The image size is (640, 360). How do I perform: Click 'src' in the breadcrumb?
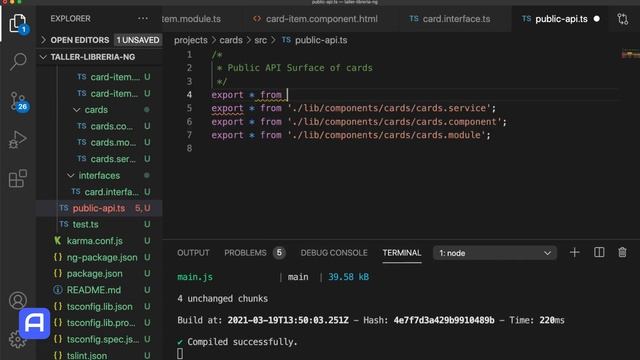point(260,40)
